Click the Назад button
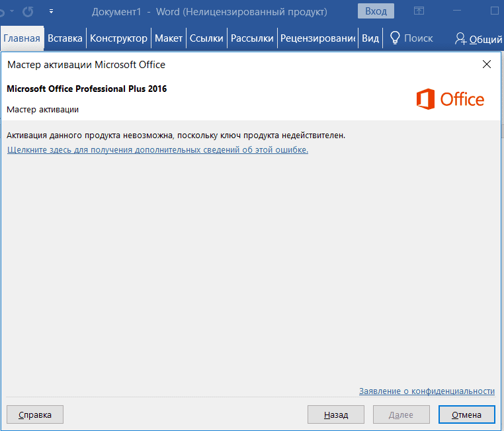Image resolution: width=504 pixels, height=431 pixels. pyautogui.click(x=336, y=415)
